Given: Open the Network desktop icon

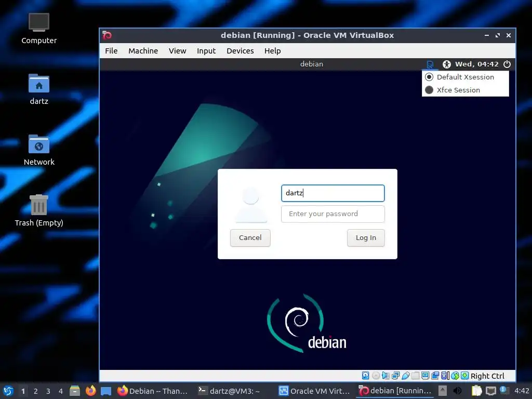Looking at the screenshot, I should (x=38, y=150).
